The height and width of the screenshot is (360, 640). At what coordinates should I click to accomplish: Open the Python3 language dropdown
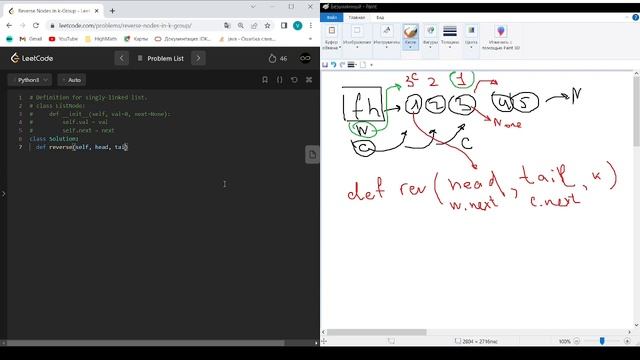tap(30, 80)
